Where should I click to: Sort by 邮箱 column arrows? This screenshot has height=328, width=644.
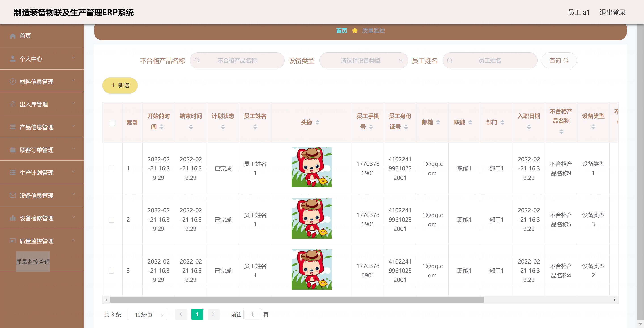coord(438,122)
